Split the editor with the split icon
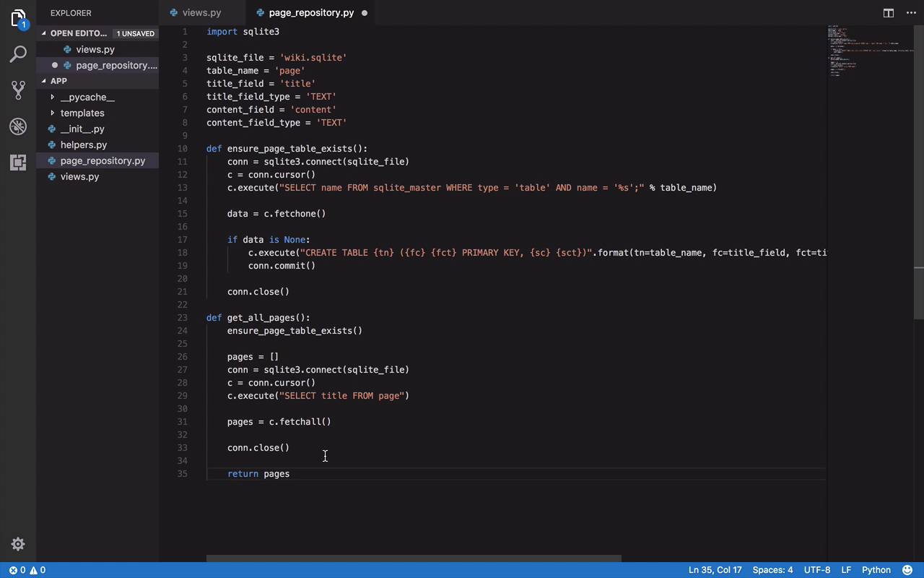The height and width of the screenshot is (578, 924). pos(889,13)
